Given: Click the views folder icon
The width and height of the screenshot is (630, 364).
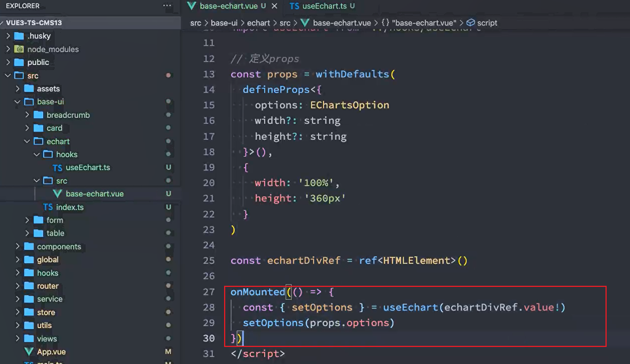Looking at the screenshot, I should tap(29, 338).
